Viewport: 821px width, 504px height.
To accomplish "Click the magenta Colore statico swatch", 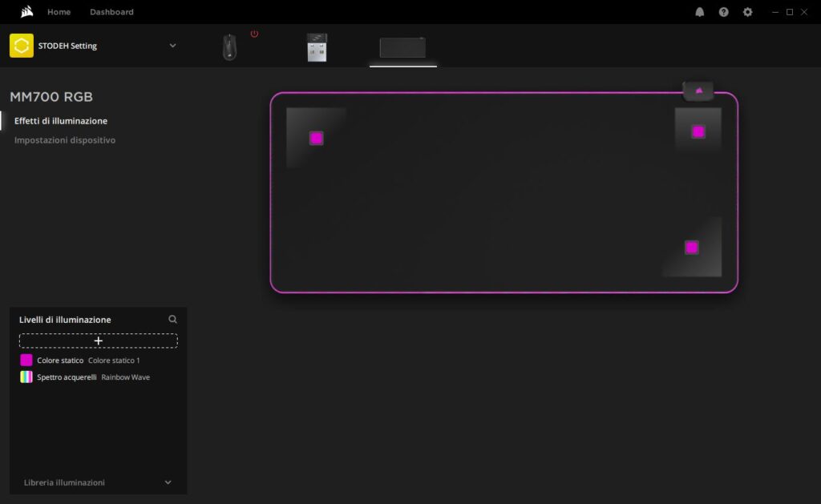I will [26, 360].
